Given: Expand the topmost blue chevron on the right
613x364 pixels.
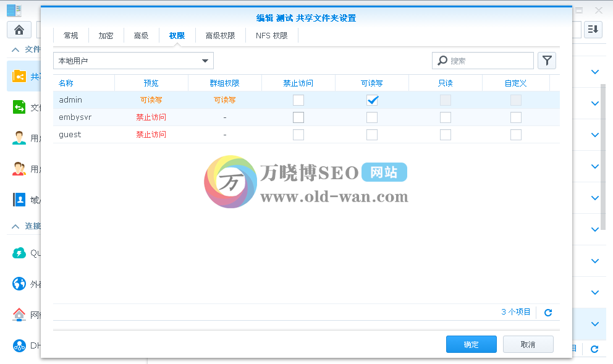Looking at the screenshot, I should (x=594, y=72).
